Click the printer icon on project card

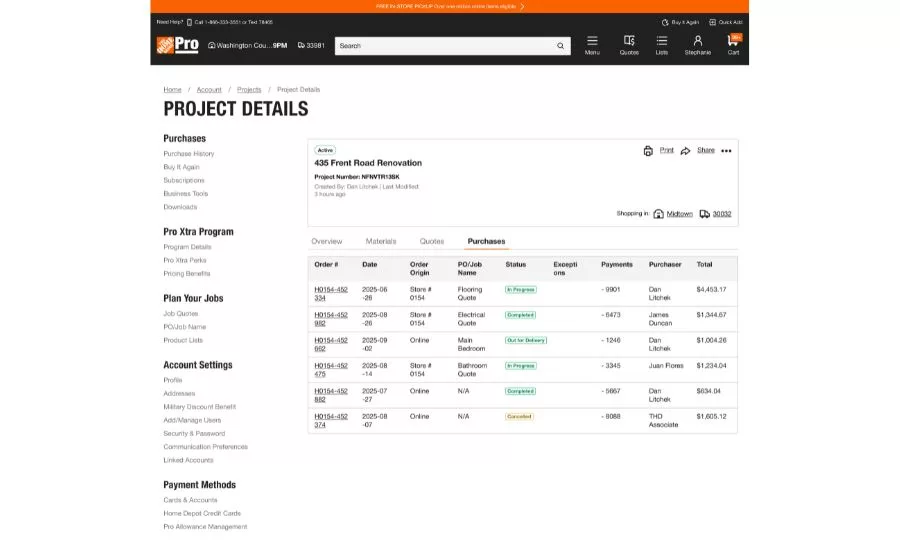click(x=648, y=151)
